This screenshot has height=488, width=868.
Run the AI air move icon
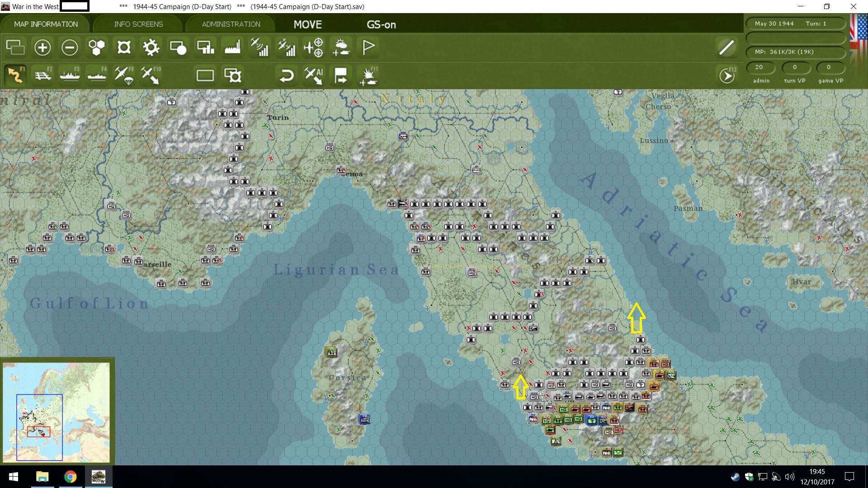point(314,75)
